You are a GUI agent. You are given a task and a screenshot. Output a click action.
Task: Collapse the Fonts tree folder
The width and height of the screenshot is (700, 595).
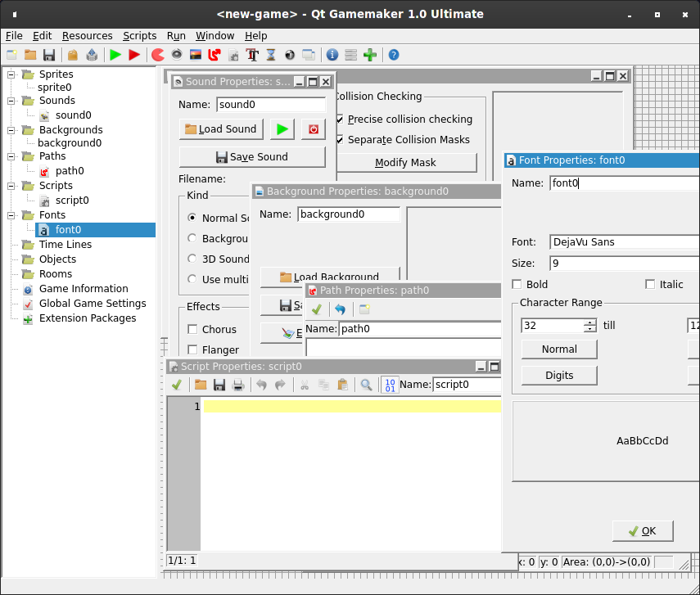point(11,215)
